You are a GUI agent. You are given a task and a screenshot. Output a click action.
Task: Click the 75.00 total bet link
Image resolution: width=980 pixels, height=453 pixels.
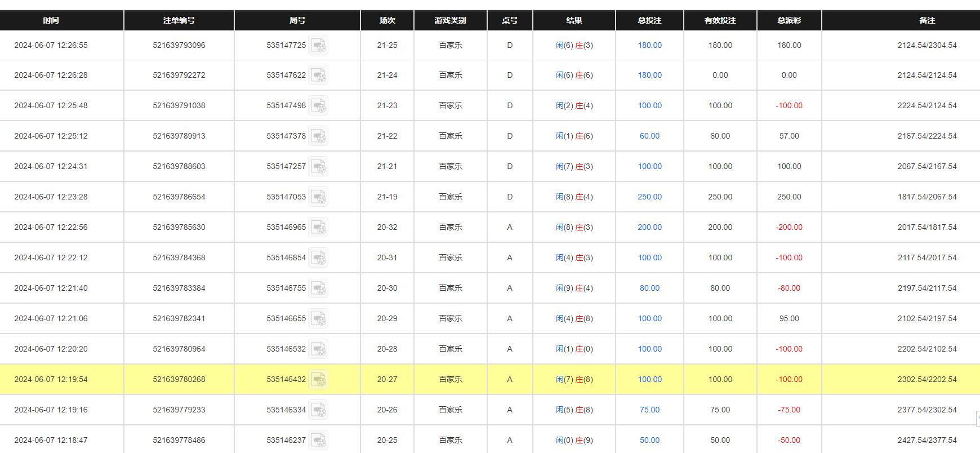pos(649,410)
